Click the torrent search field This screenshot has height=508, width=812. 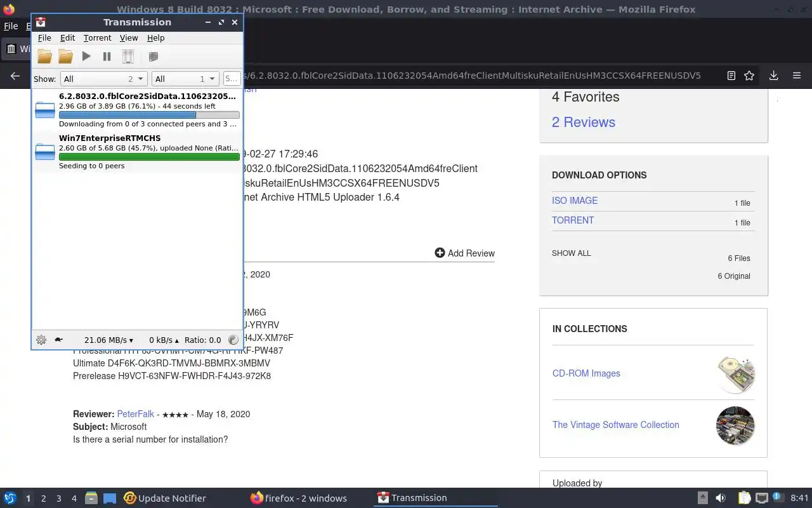231,79
